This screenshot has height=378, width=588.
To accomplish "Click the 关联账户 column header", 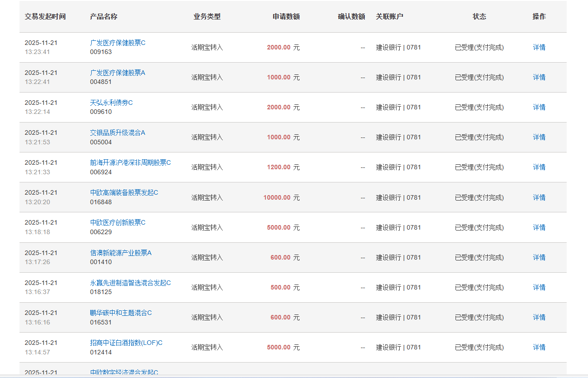I will coord(389,16).
